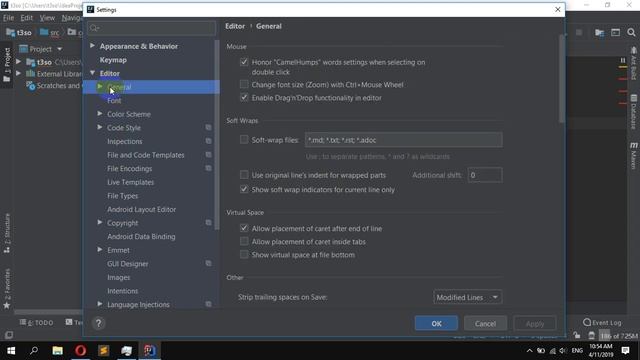Image resolution: width=640 pixels, height=360 pixels.
Task: Click project-level icon beside GUI Designer
Action: 208,263
